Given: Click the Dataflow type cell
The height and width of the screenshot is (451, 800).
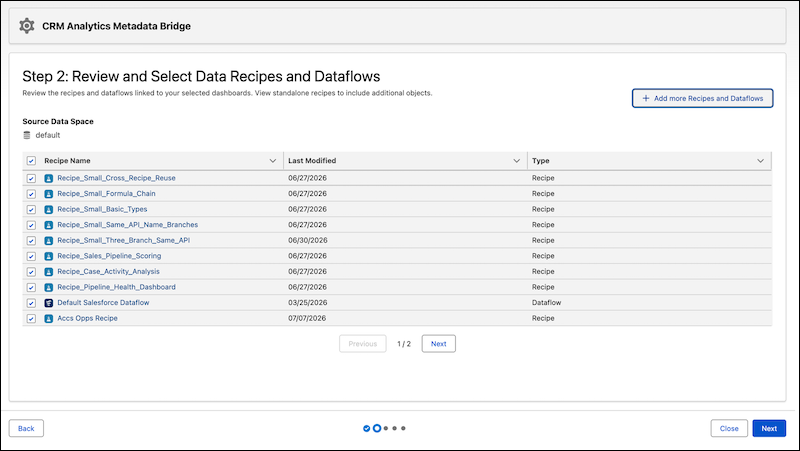Looking at the screenshot, I should (546, 303).
